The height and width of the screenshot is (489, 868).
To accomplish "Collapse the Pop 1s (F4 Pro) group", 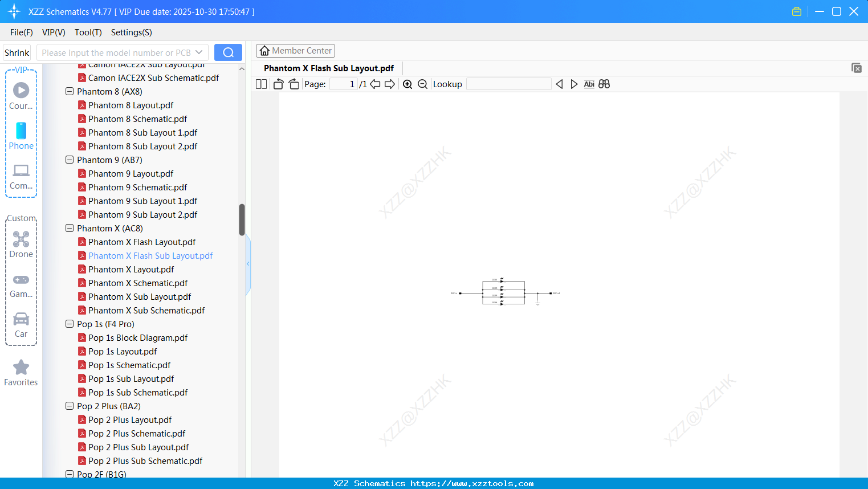I will tap(69, 324).
